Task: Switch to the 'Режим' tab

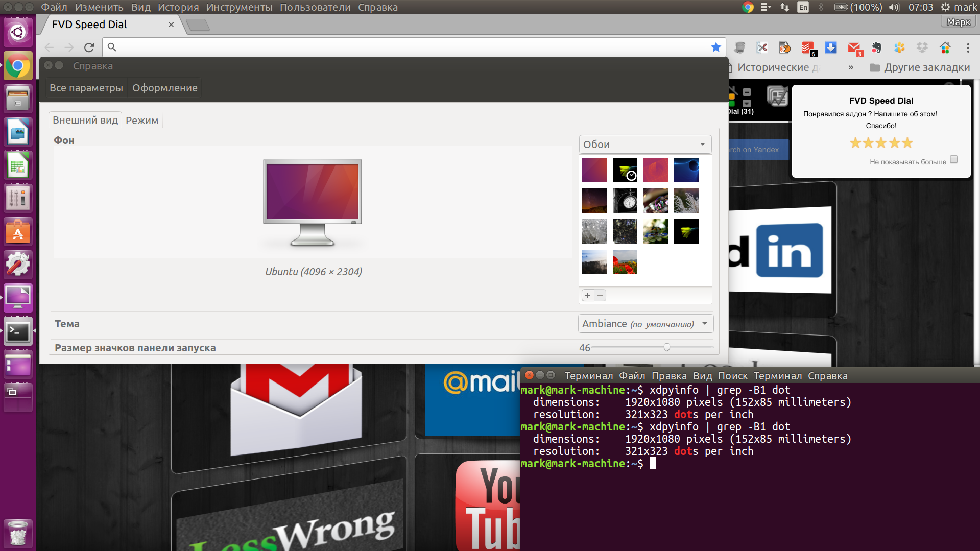Action: (142, 121)
